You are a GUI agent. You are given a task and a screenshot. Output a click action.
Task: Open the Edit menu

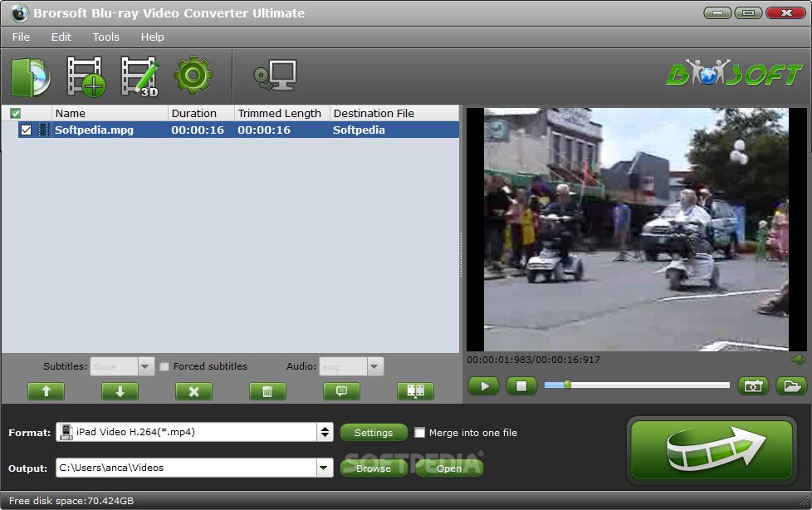coord(61,37)
